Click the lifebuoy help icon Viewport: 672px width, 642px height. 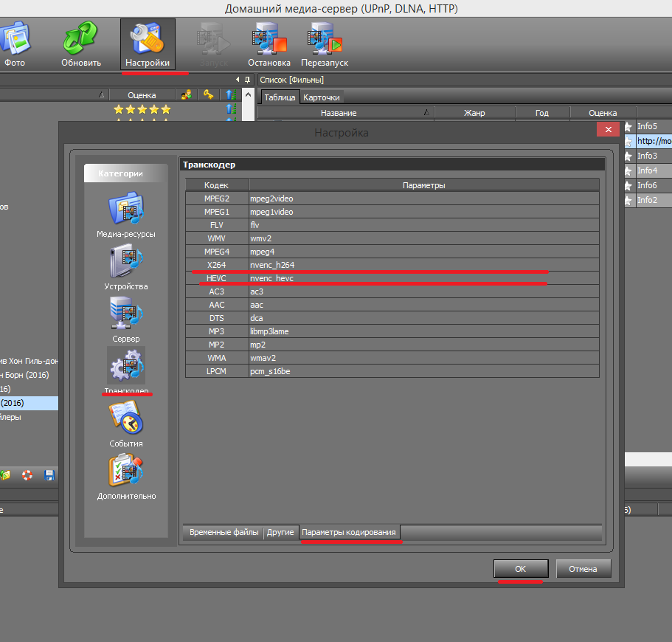tap(27, 475)
